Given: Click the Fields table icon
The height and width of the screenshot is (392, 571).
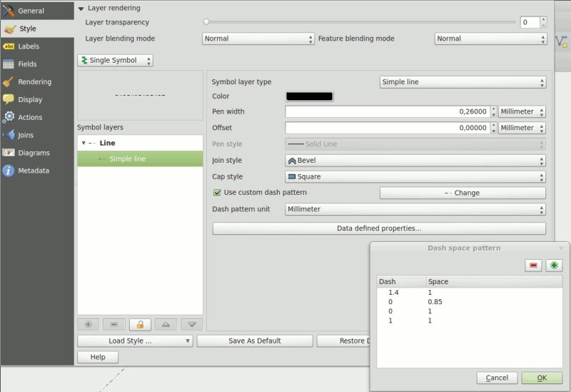Looking at the screenshot, I should (8, 64).
